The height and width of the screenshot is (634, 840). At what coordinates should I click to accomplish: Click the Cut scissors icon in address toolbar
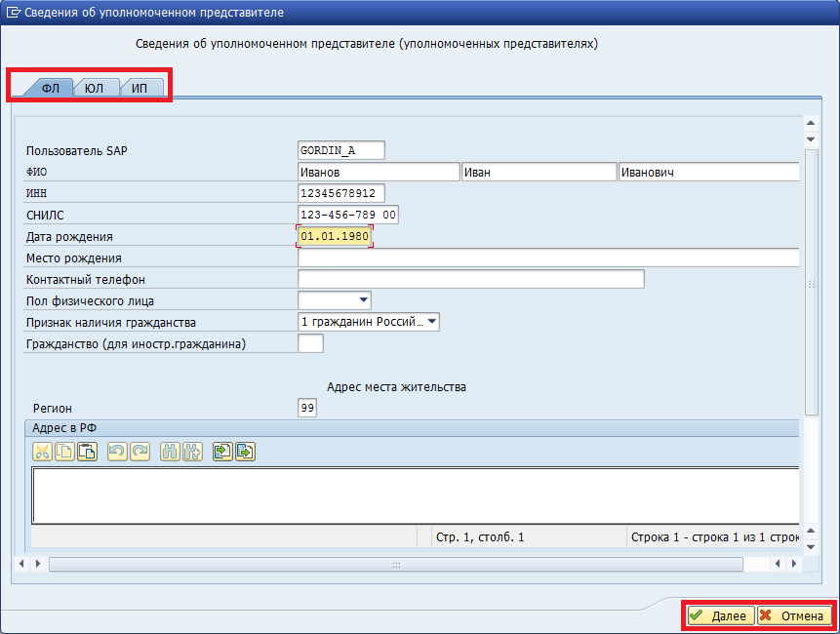tap(43, 451)
